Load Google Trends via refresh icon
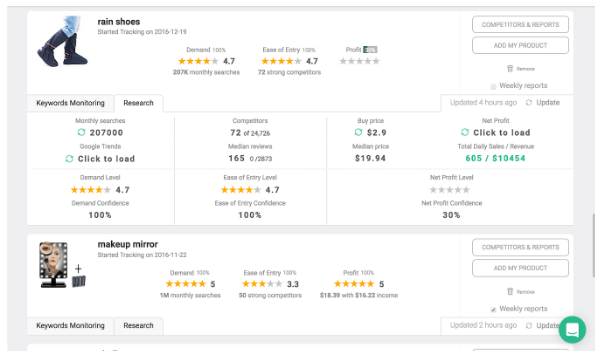 pyautogui.click(x=69, y=159)
